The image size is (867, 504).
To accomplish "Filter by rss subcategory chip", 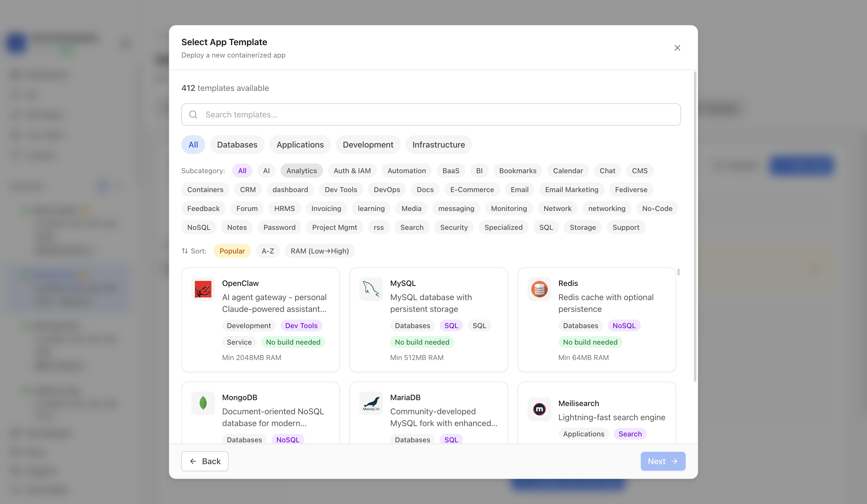I will (379, 228).
